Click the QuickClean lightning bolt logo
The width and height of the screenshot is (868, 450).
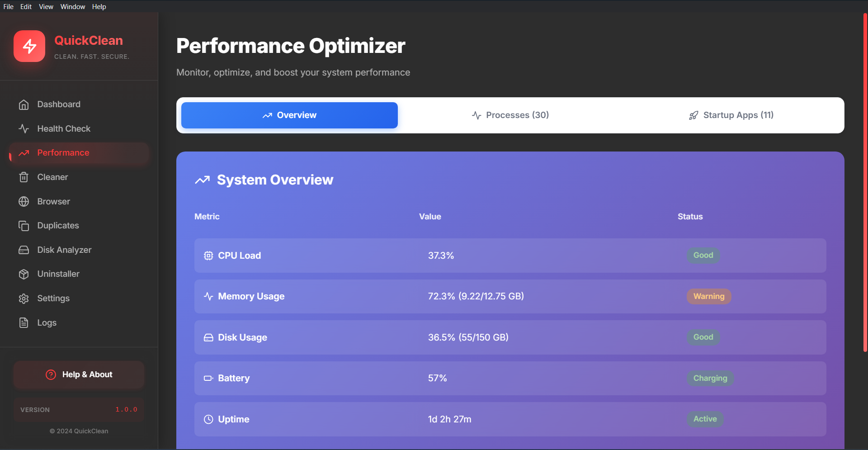click(29, 46)
